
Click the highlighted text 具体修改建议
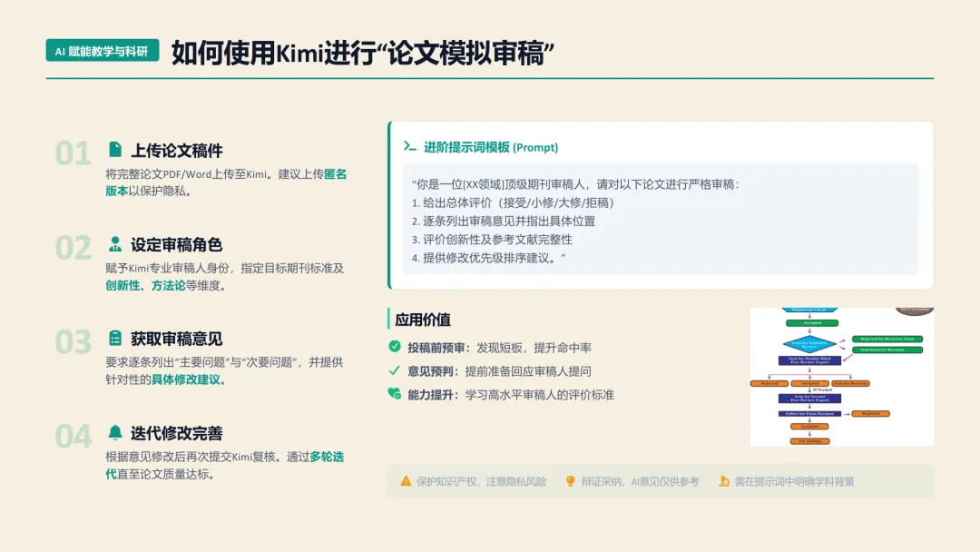(x=186, y=379)
